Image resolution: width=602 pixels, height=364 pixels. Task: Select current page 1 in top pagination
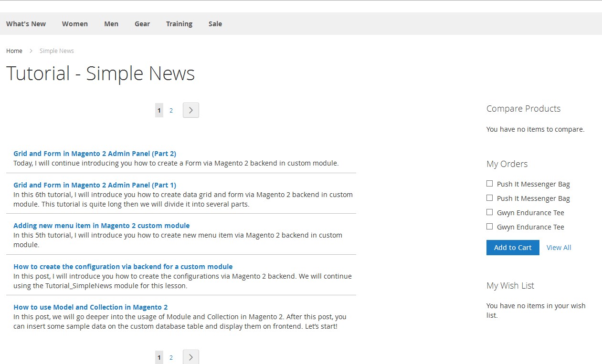[x=159, y=110]
